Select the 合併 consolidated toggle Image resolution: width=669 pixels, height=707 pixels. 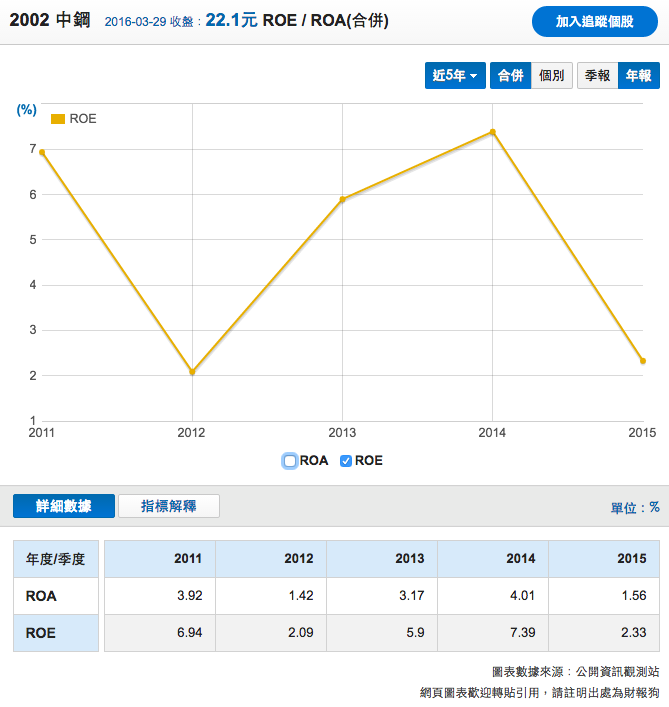(x=510, y=76)
